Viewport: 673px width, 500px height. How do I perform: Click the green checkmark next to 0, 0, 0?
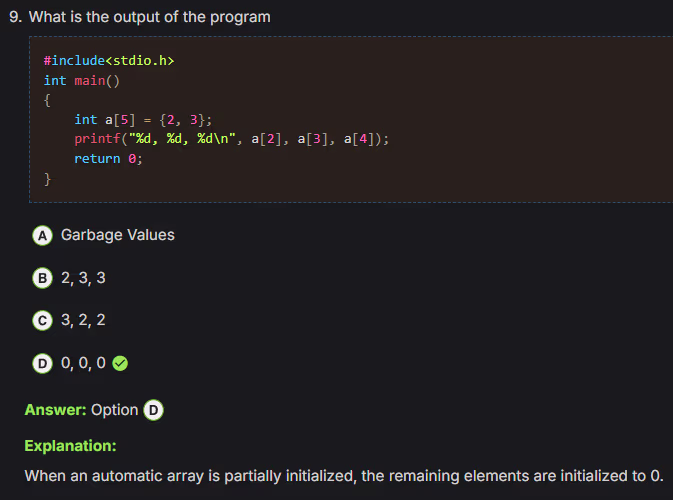click(121, 364)
